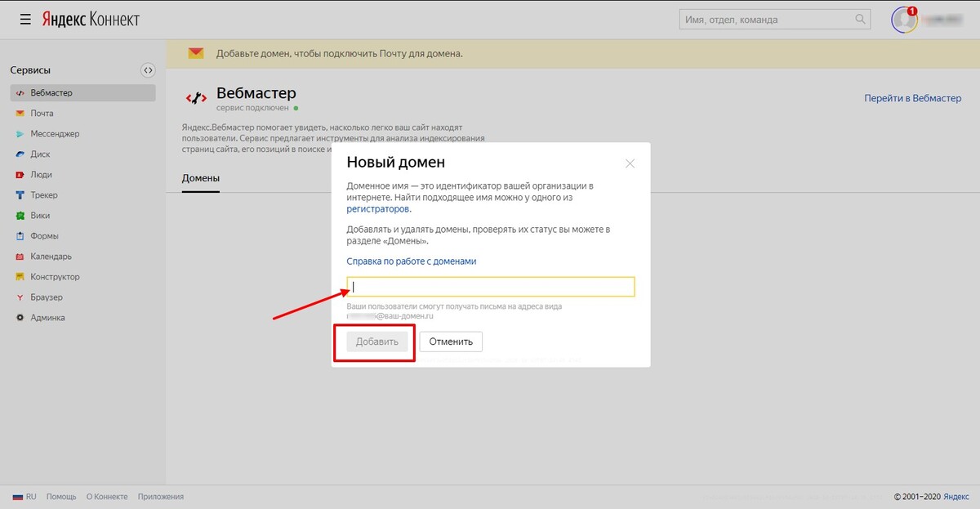Follow the регистраторов link

click(x=378, y=209)
